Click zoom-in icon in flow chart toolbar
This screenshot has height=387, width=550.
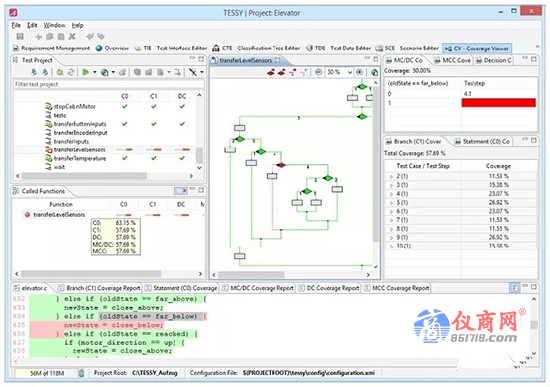point(360,72)
